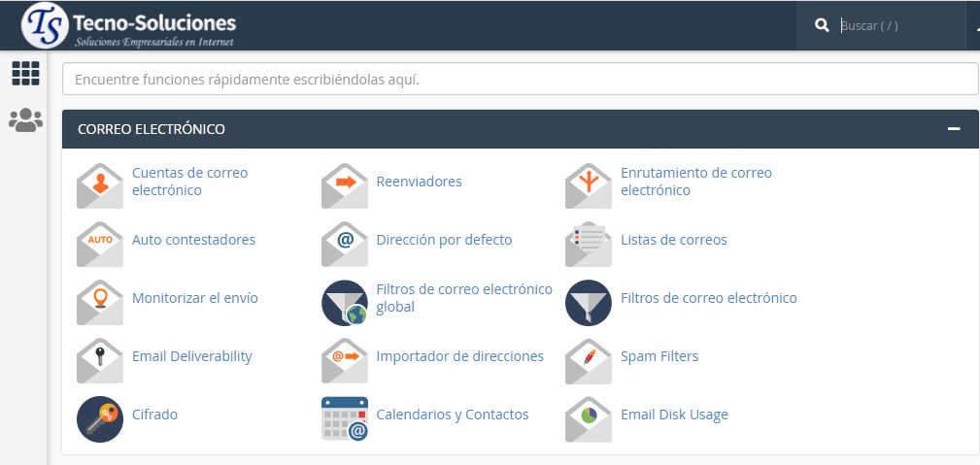Screen dimensions: 980x465
Task: Open the Spam Filters feather icon
Action: pyautogui.click(x=589, y=360)
